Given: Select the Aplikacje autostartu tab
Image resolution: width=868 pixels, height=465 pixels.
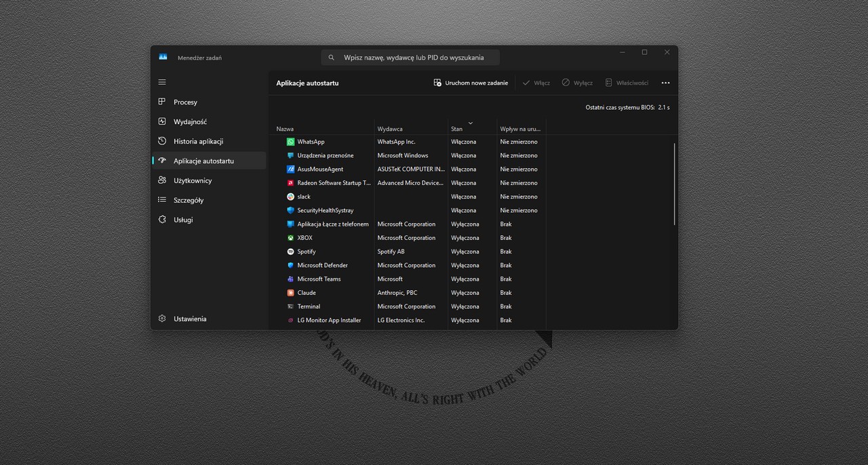Looking at the screenshot, I should click(209, 161).
